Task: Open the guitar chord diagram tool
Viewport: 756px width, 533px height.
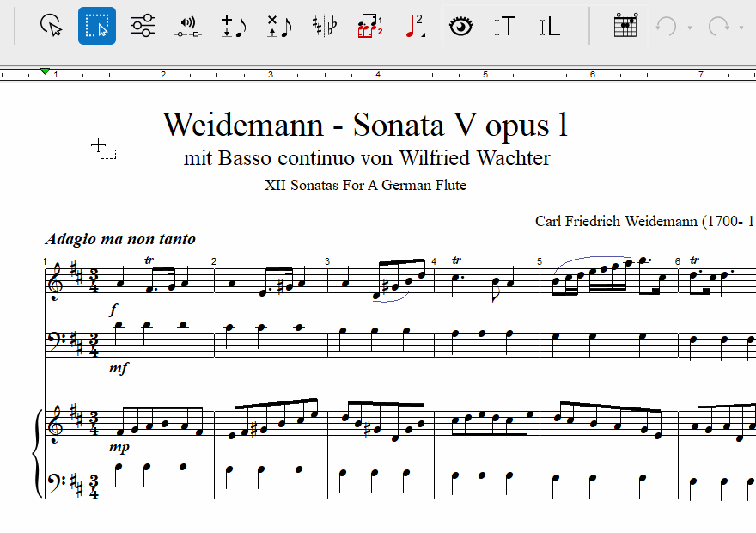Action: click(x=625, y=26)
